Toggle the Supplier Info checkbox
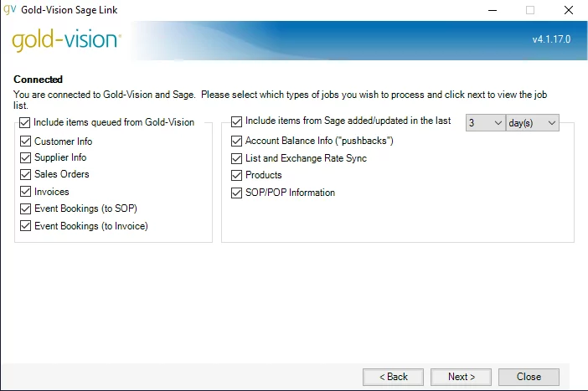This screenshot has height=391, width=588. coord(25,157)
